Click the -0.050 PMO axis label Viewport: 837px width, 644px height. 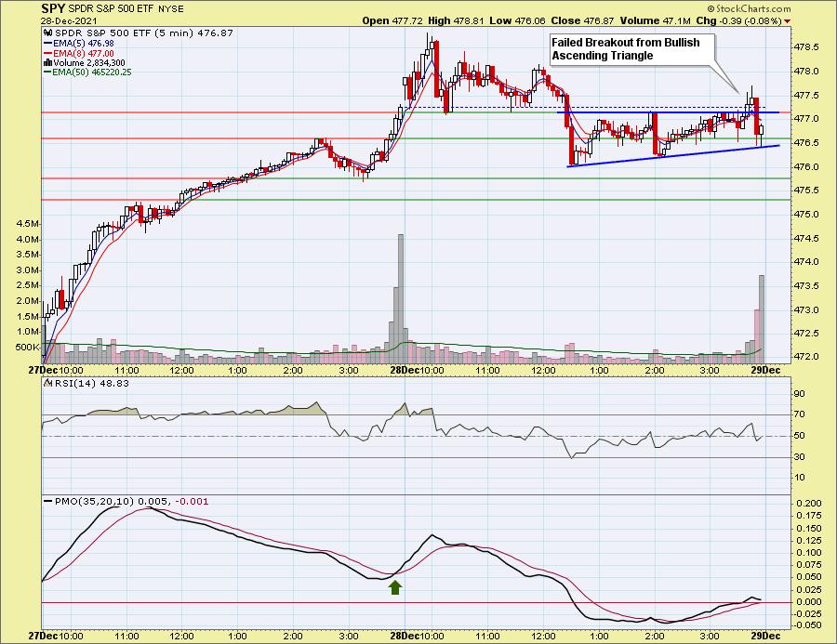(807, 625)
